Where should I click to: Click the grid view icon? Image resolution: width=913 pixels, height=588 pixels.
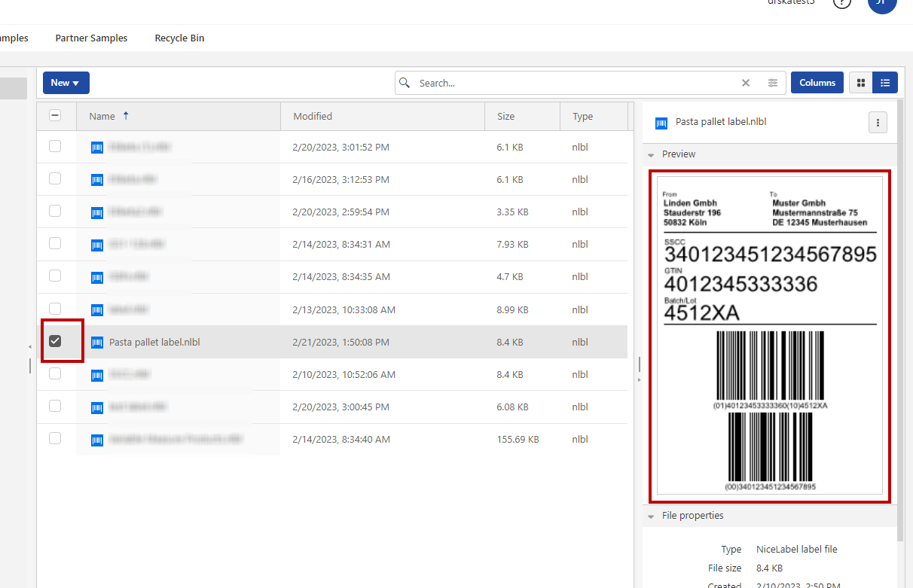pos(861,83)
